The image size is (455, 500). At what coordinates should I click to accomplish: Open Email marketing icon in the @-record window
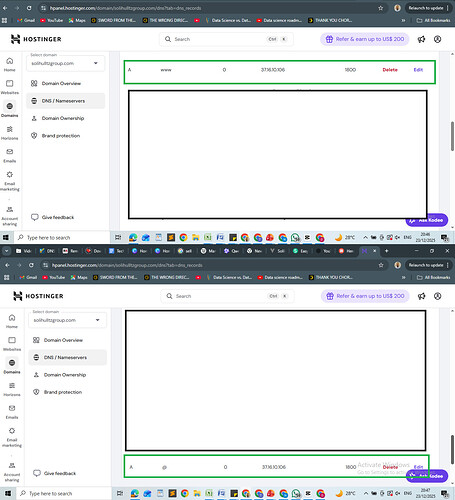12,431
